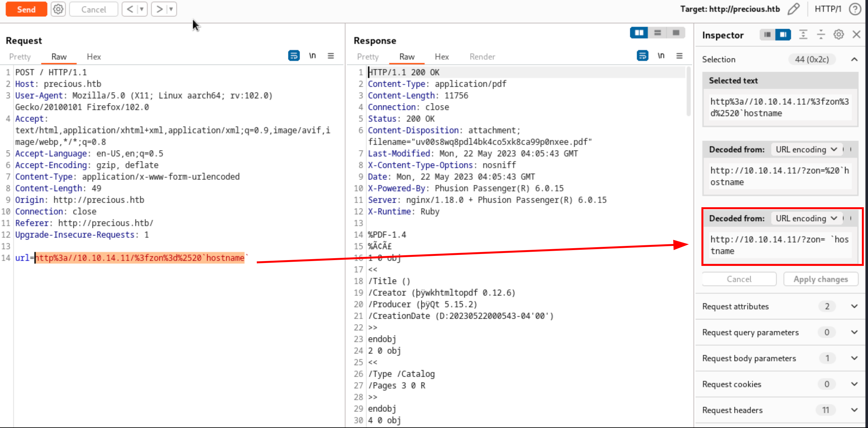The height and width of the screenshot is (428, 868).
Task: Click the Inspector expand-all sections icon
Action: (x=803, y=35)
